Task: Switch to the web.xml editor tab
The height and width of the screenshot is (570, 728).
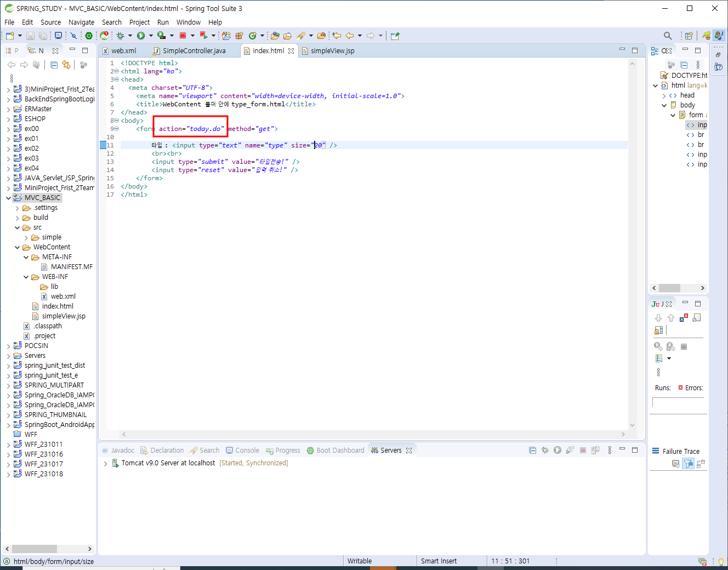Action: click(124, 50)
